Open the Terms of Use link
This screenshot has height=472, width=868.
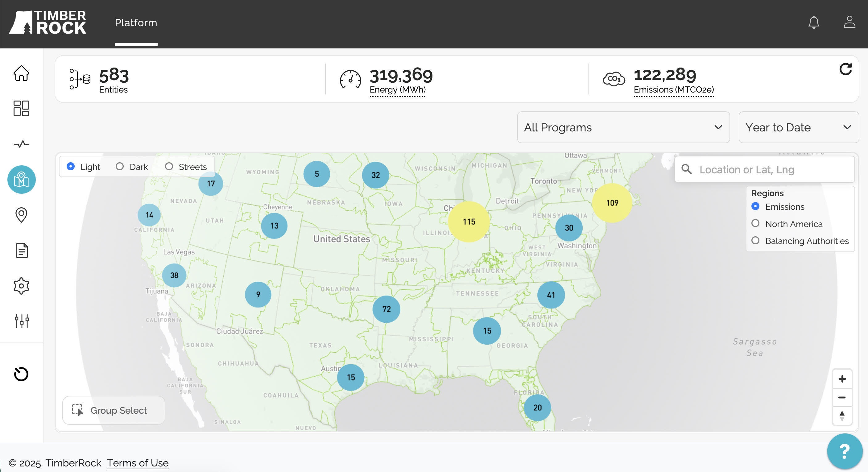click(138, 463)
